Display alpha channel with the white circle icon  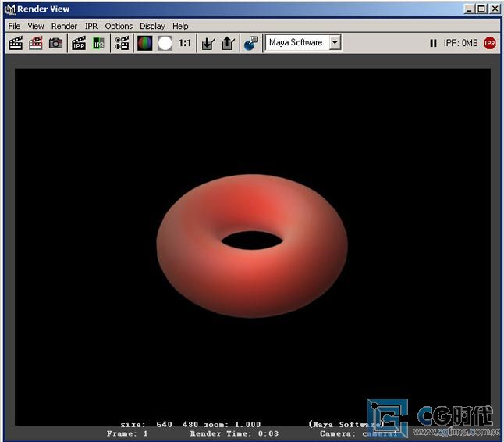click(165, 43)
